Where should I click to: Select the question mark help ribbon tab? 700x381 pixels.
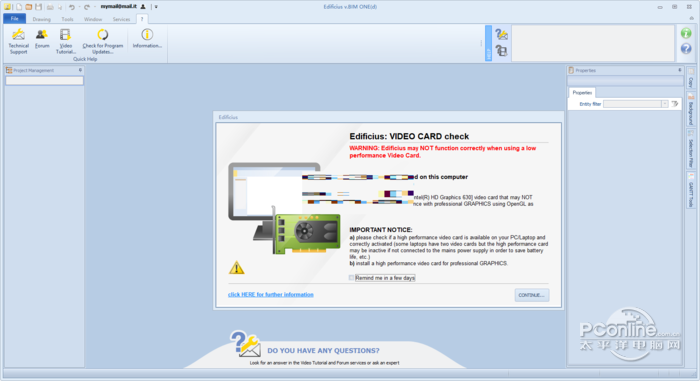(x=142, y=19)
